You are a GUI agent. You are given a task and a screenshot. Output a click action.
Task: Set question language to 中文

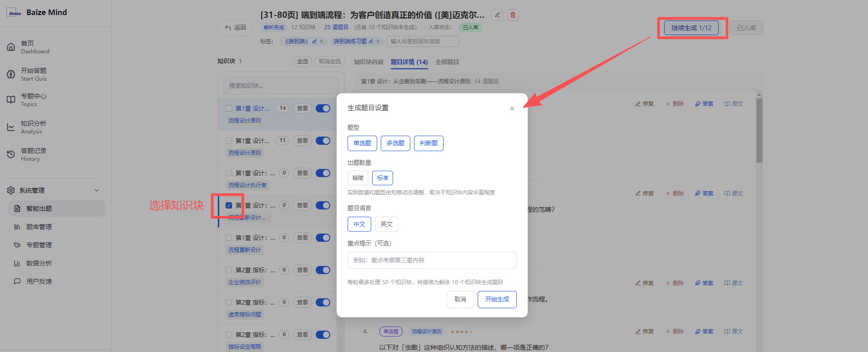359,224
